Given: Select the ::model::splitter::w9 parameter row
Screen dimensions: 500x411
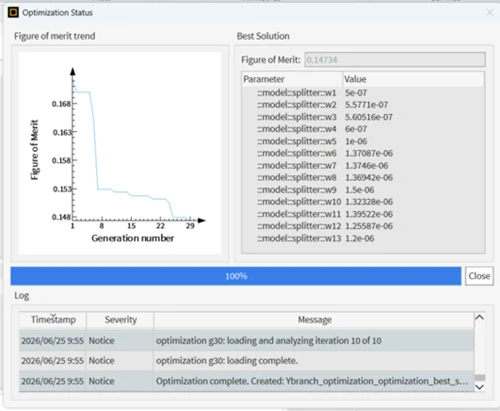Looking at the screenshot, I should (363, 190).
